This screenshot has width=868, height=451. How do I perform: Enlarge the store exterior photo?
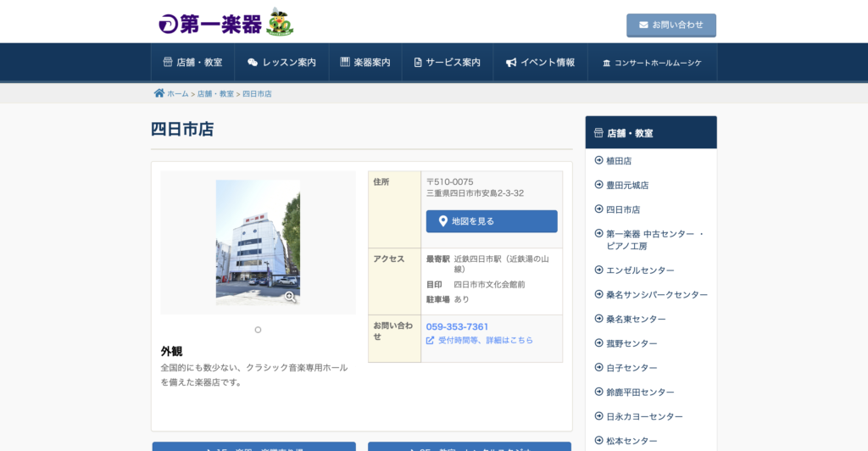tap(258, 242)
